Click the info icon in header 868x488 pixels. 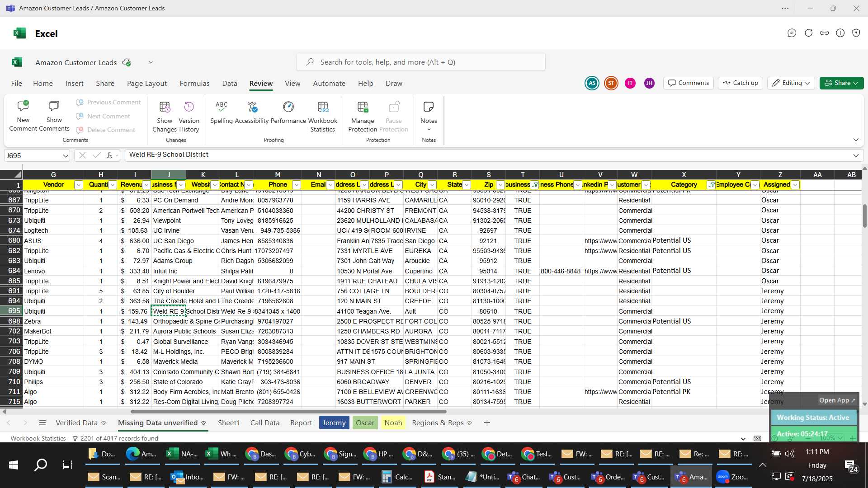pos(840,33)
